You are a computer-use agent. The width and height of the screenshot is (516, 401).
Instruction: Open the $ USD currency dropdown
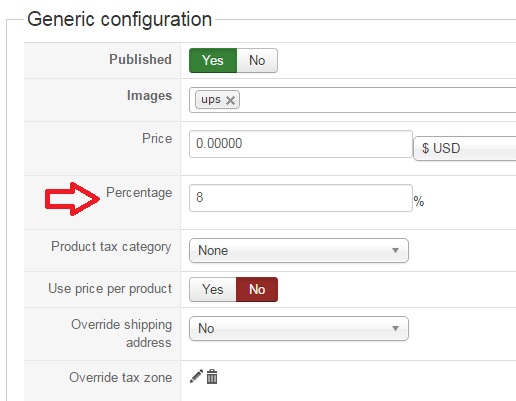[465, 148]
